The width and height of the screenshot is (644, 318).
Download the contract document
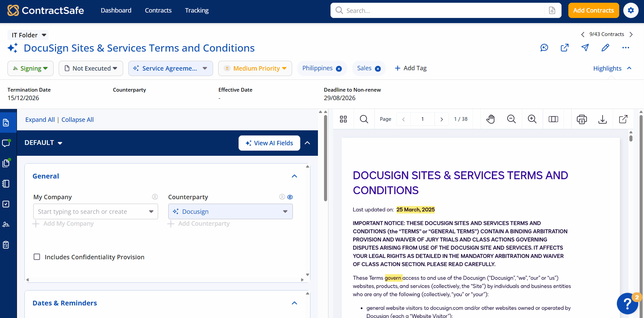(x=603, y=119)
